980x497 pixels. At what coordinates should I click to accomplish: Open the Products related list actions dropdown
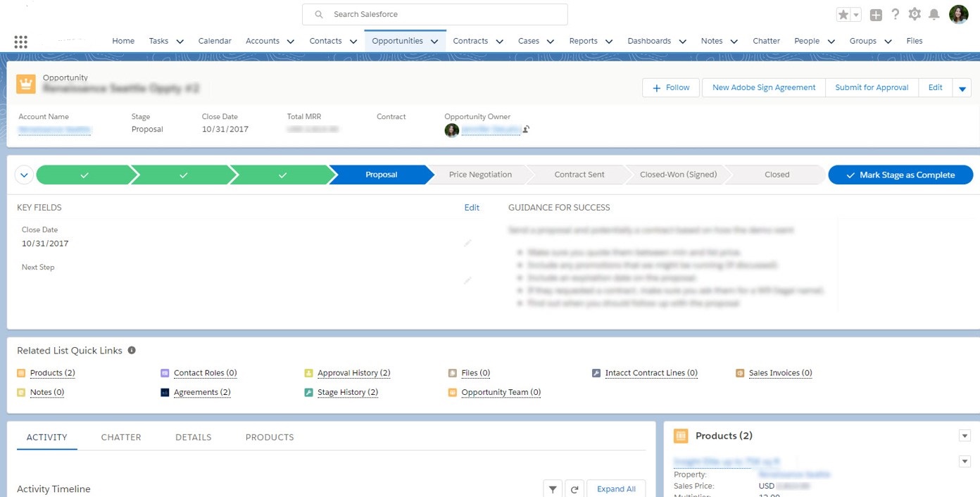[x=965, y=436]
